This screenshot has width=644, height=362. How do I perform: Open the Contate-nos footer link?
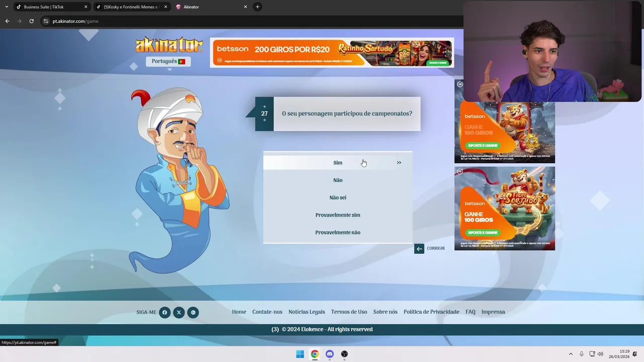coord(267,312)
